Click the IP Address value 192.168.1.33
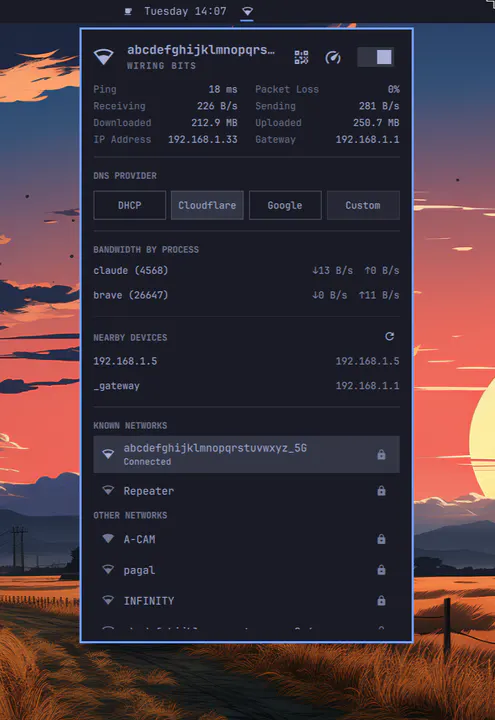 [x=202, y=140]
